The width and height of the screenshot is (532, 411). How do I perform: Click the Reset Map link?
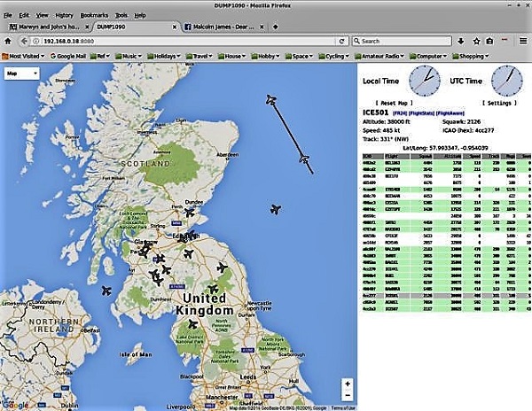coord(395,103)
